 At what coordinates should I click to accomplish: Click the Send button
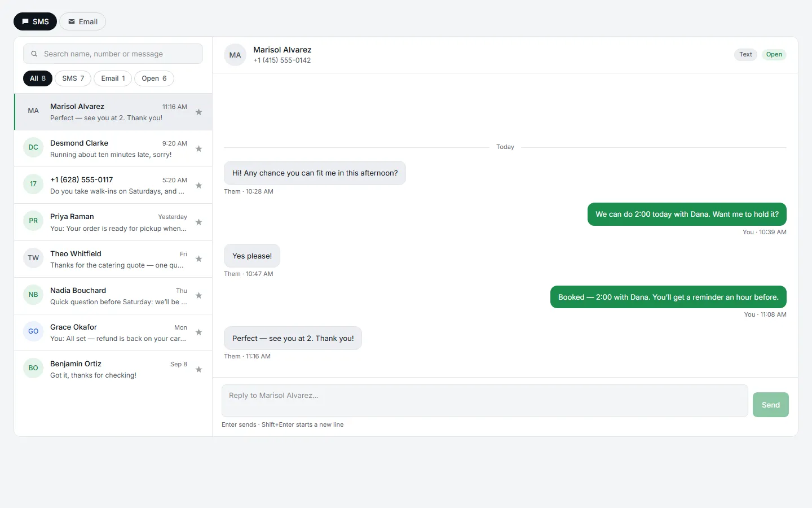click(771, 405)
